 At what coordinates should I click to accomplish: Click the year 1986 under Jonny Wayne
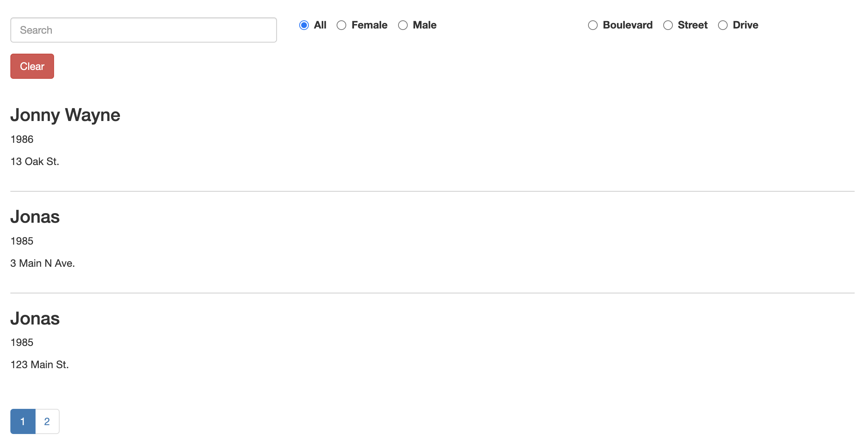21,139
